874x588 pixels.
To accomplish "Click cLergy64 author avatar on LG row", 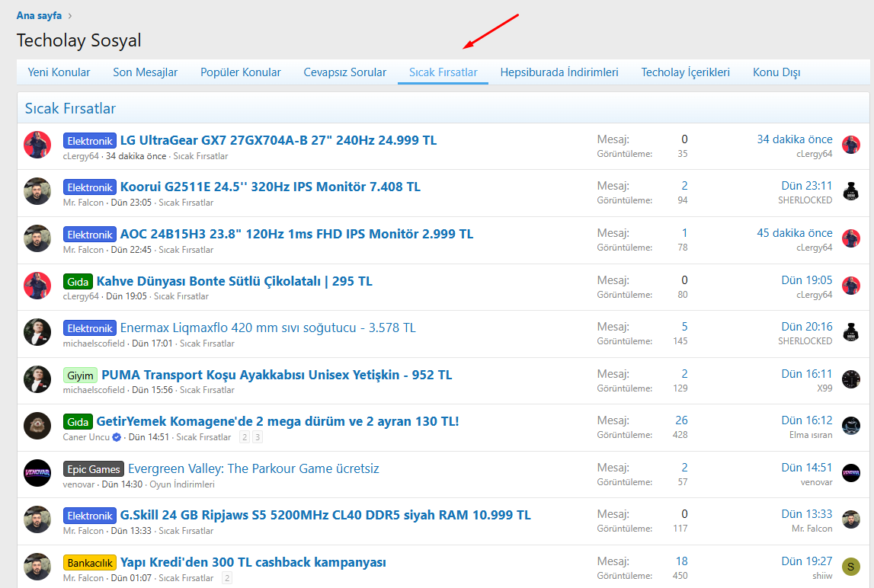I will tap(37, 145).
